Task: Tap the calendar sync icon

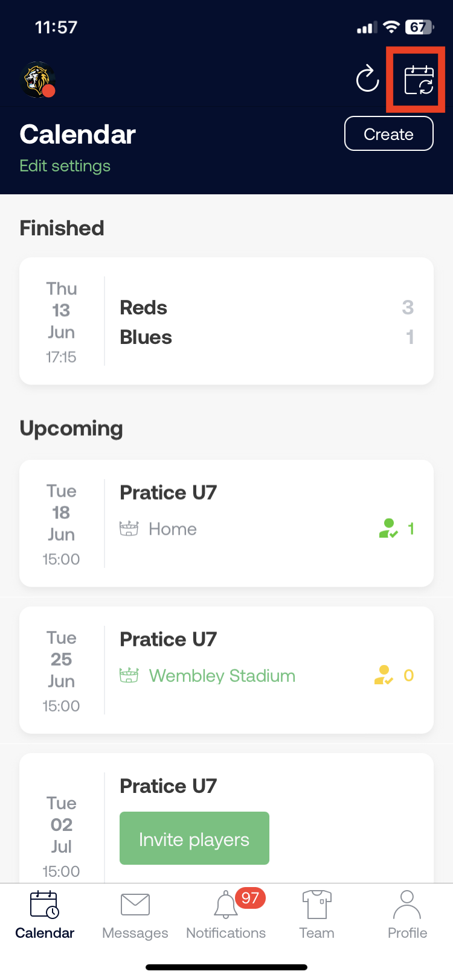Action: [x=419, y=80]
